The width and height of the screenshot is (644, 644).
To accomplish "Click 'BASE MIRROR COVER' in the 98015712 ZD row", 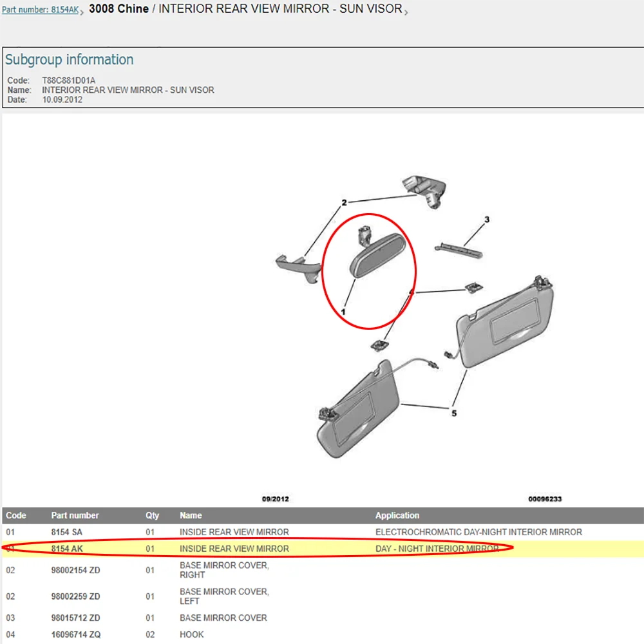I will [x=223, y=618].
